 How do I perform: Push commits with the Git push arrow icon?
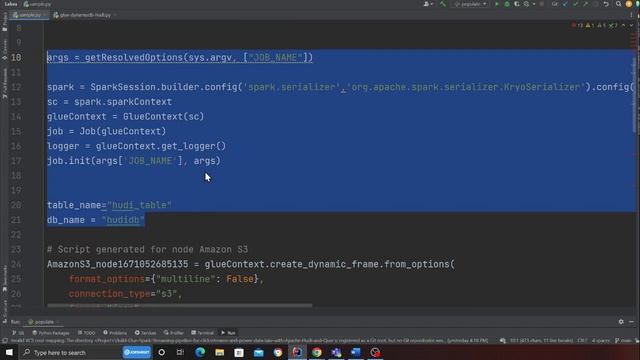[x=585, y=4]
